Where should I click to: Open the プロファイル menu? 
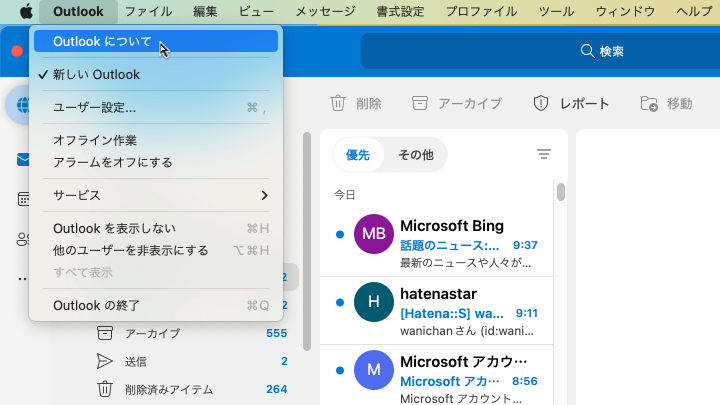tap(481, 11)
